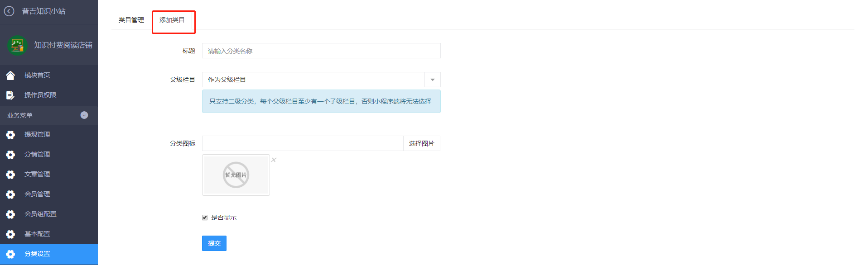Switch to the 添加类目 tab

tap(172, 20)
